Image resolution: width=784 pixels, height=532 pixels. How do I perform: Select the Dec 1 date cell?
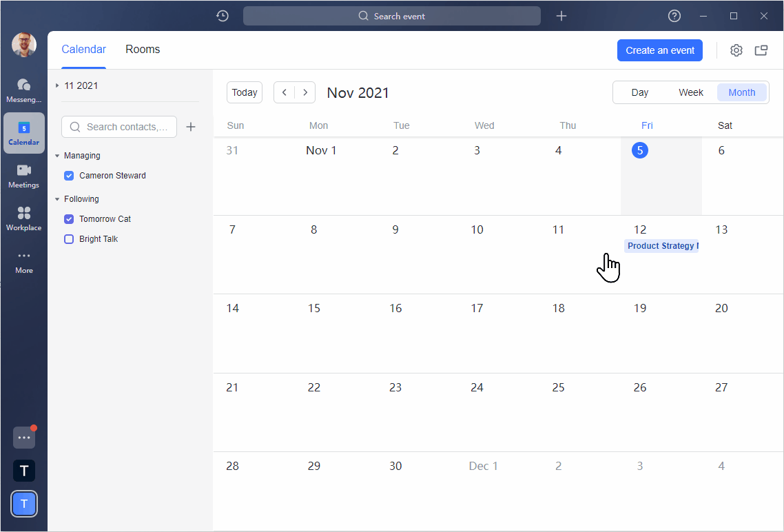click(x=483, y=466)
